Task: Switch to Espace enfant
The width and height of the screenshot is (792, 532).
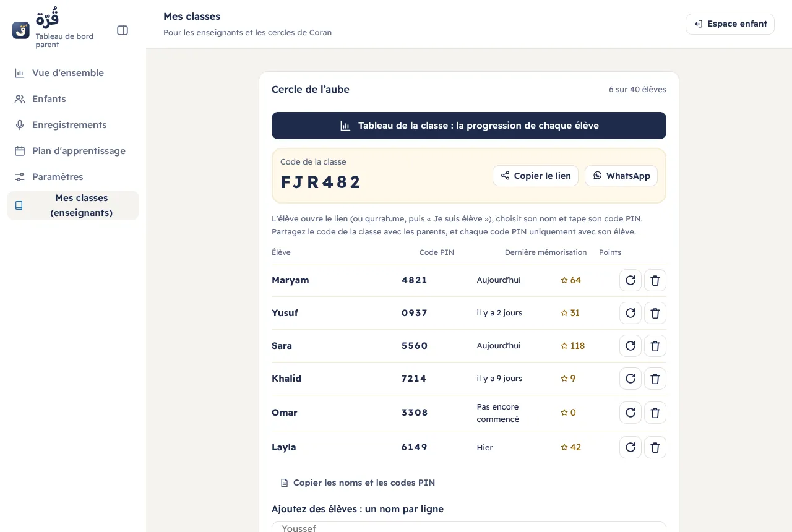Action: click(730, 24)
